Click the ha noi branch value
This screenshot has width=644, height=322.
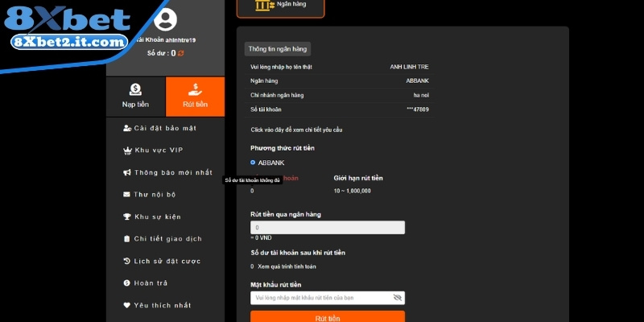pos(421,95)
